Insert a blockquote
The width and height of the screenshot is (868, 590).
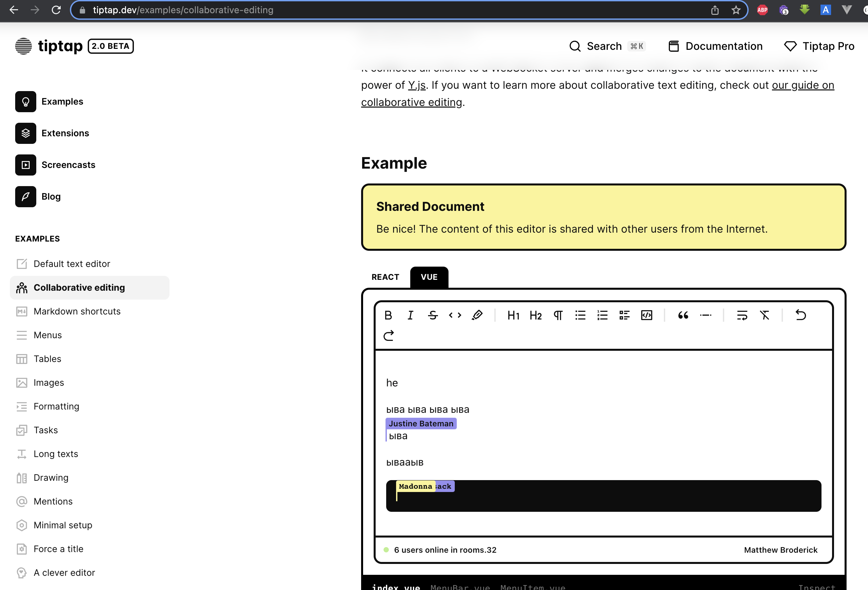click(683, 315)
